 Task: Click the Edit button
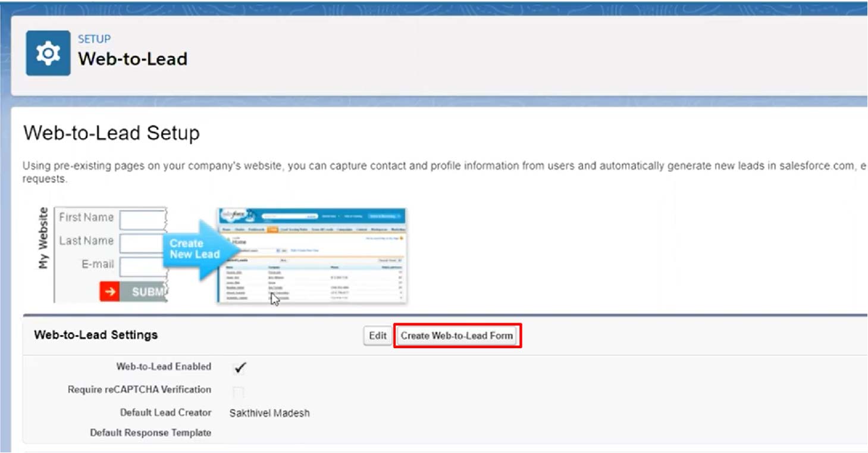378,336
